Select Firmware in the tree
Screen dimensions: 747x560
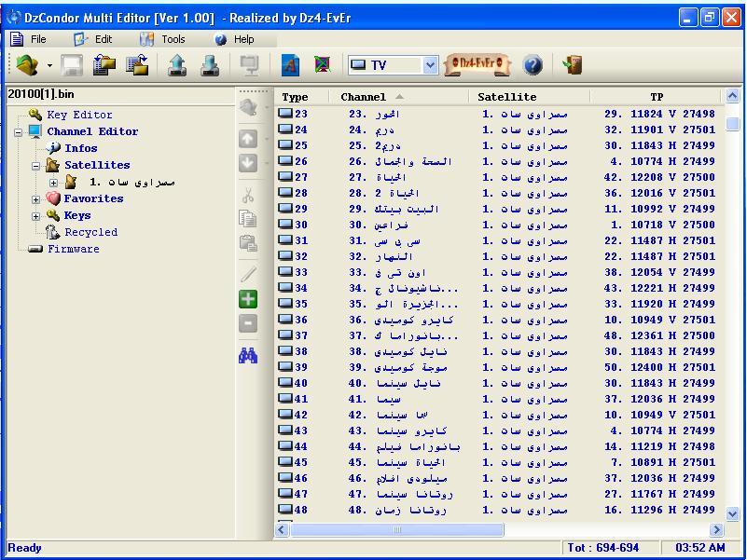74,249
